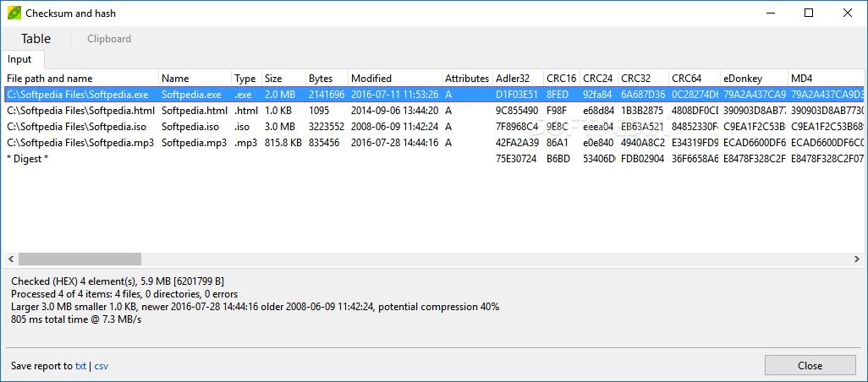
Task: Sort by the Bytes column header
Action: (x=327, y=79)
